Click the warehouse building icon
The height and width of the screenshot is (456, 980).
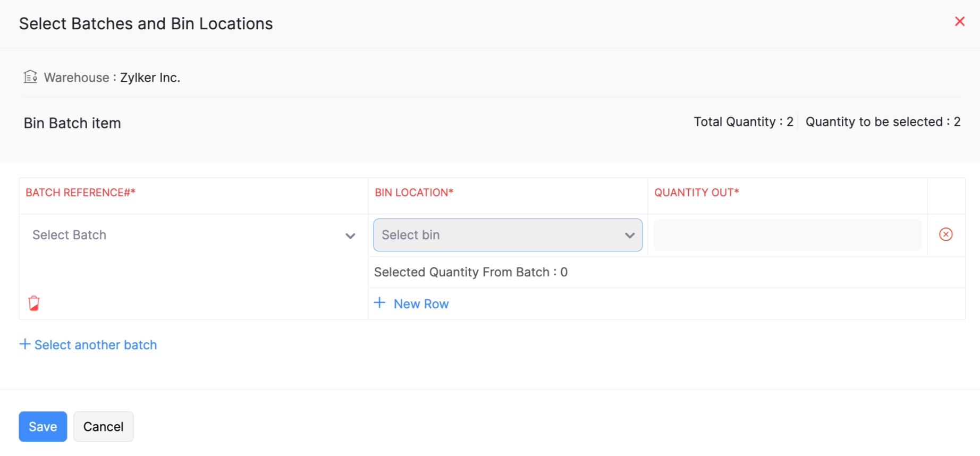30,77
